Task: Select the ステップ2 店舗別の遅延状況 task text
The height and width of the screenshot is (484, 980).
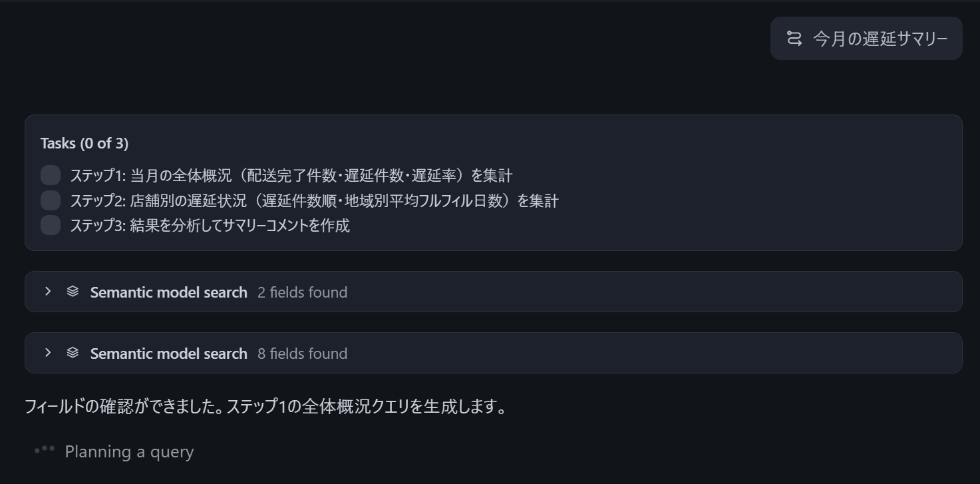Action: click(x=314, y=200)
